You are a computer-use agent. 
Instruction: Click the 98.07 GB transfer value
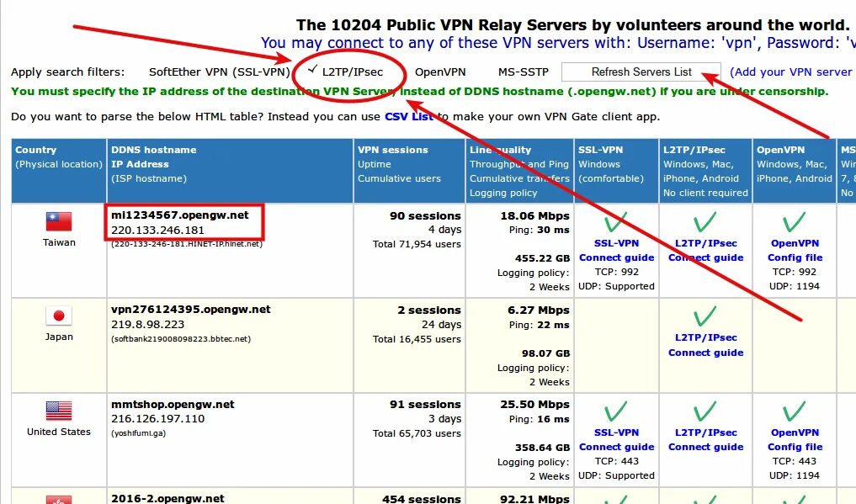pos(545,353)
